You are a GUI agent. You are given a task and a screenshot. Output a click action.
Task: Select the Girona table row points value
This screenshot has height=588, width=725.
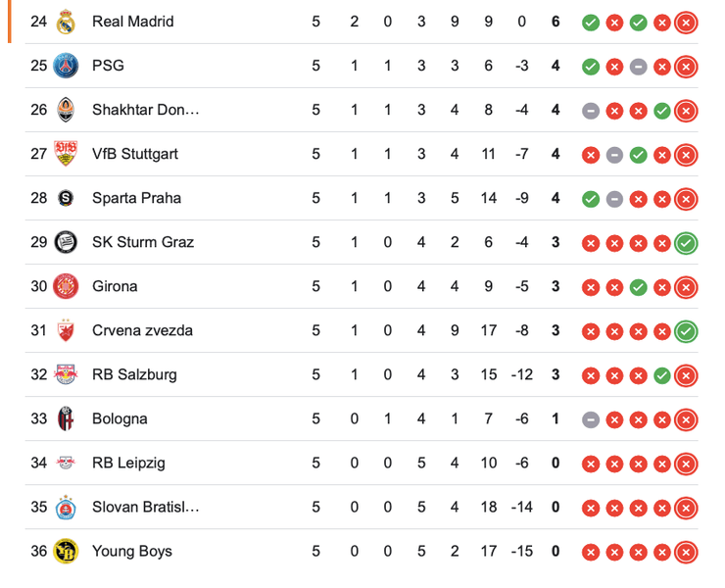pyautogui.click(x=556, y=286)
